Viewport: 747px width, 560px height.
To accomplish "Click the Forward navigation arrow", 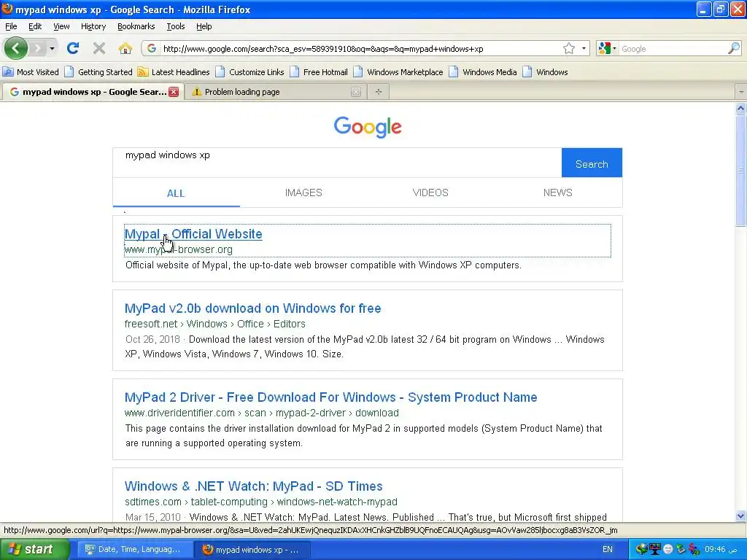I will (38, 48).
